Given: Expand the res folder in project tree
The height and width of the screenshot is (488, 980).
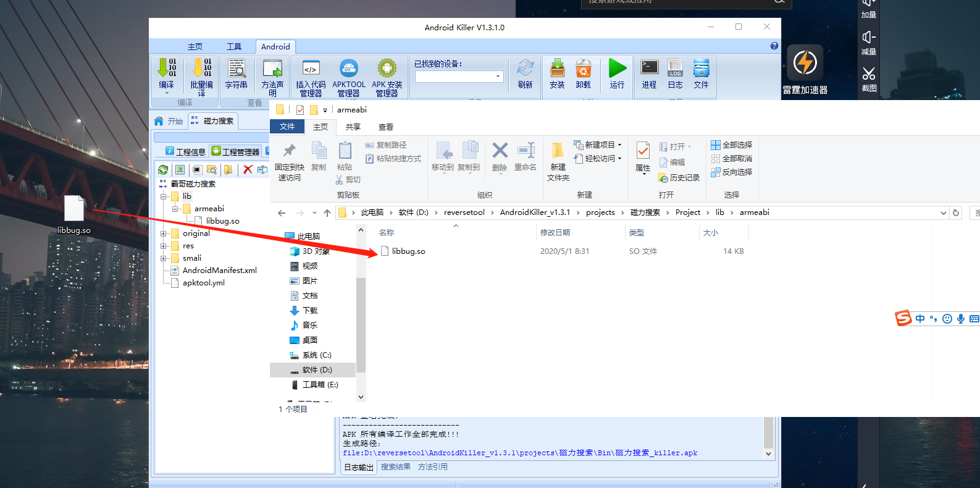Looking at the screenshot, I should [164, 246].
